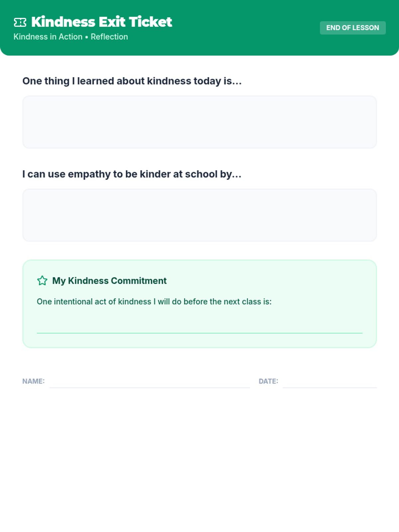Click the NAME label

click(33, 381)
